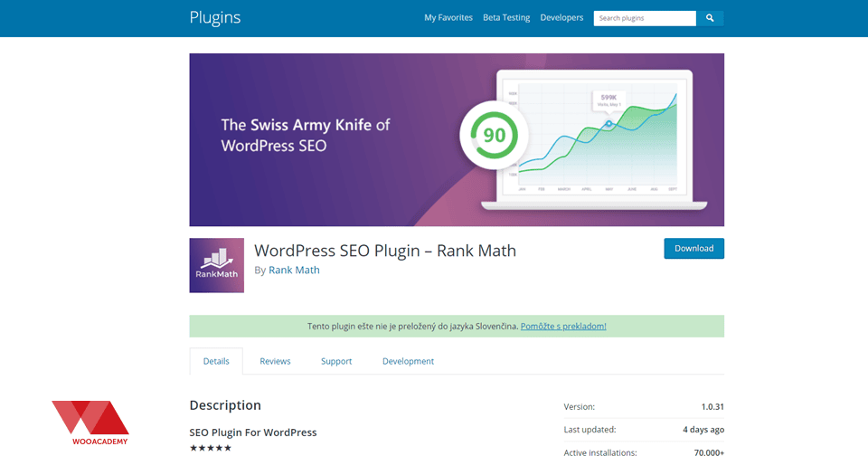Click the 'Last updated:' label

pos(590,430)
